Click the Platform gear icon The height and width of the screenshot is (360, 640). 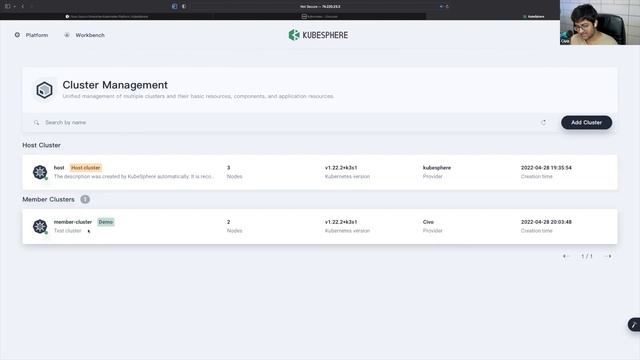click(17, 35)
